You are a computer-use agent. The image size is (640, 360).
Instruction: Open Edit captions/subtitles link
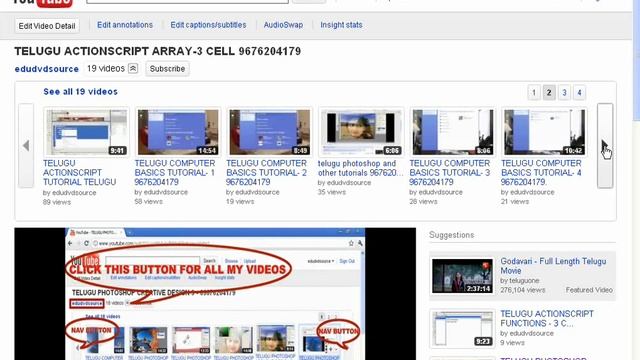click(x=208, y=25)
